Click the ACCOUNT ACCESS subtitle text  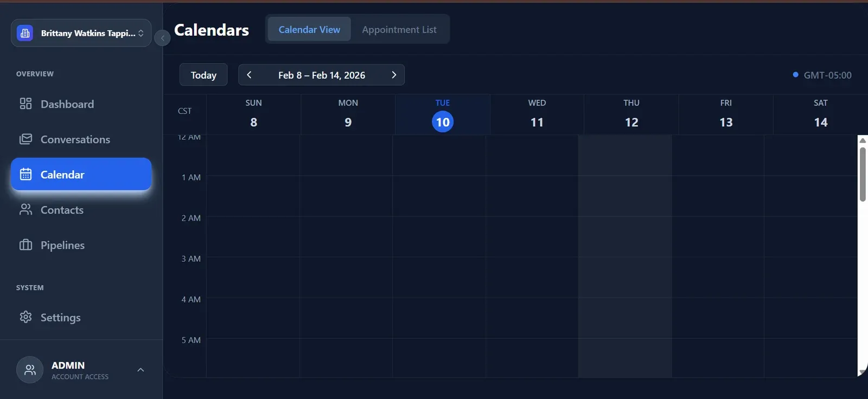point(80,377)
